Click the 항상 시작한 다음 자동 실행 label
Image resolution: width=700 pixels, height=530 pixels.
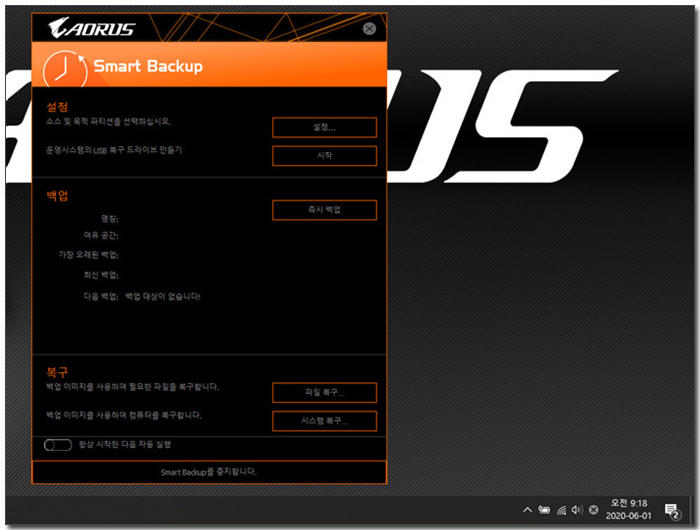(125, 444)
